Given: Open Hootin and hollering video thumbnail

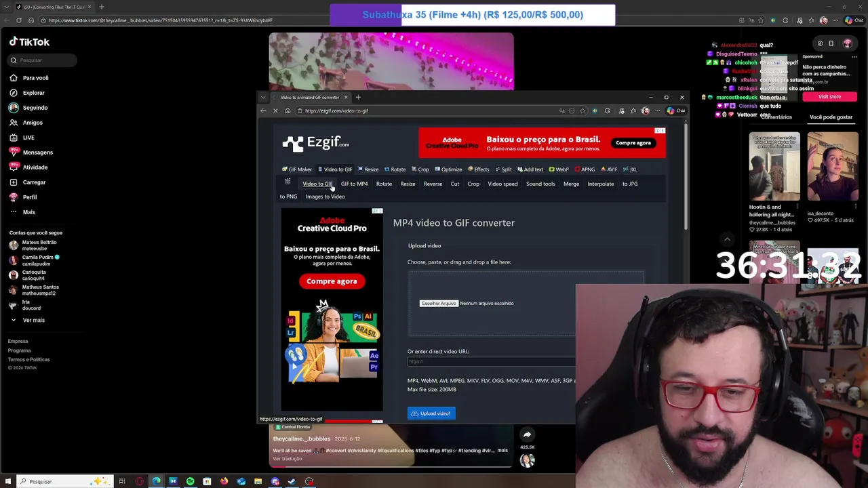Looking at the screenshot, I should click(774, 167).
